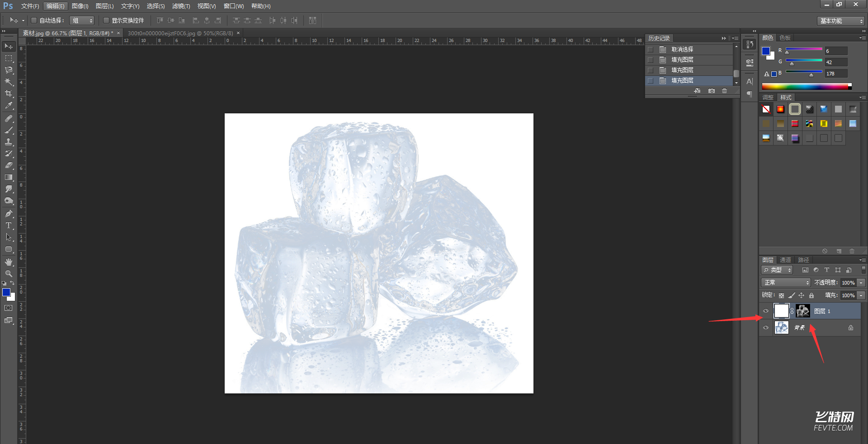The width and height of the screenshot is (868, 444).
Task: Switch to the Channels tab
Action: (785, 260)
